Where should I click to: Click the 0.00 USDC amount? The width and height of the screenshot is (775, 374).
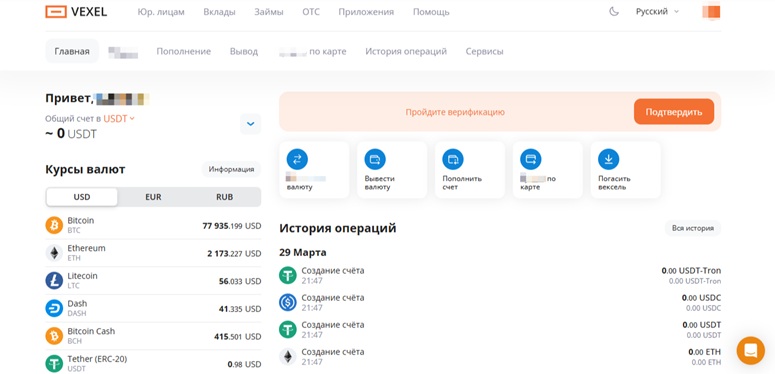point(701,298)
